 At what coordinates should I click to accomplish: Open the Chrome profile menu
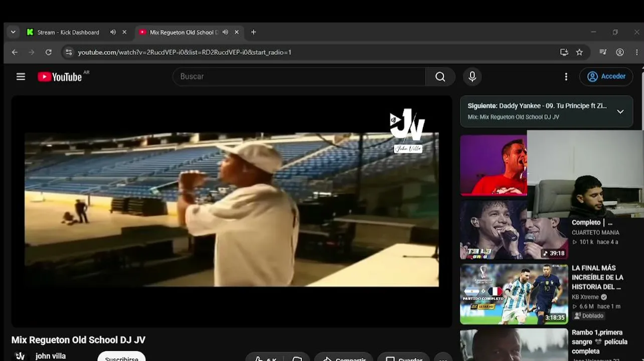(x=620, y=52)
